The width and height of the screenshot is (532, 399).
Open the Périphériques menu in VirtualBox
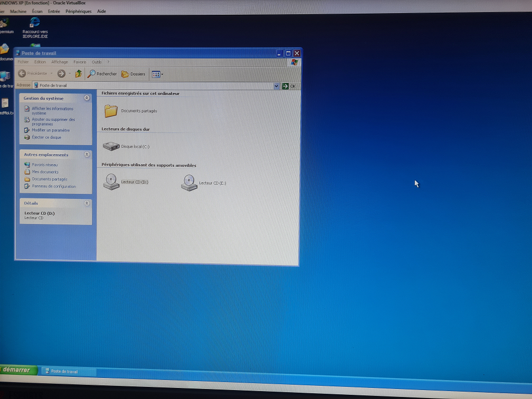(x=78, y=11)
